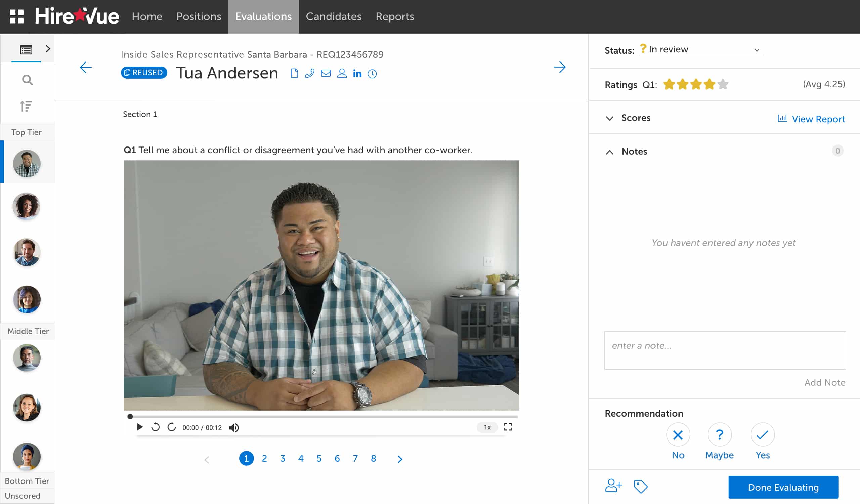Click the sort icon in the left sidebar
The height and width of the screenshot is (504, 860).
click(x=27, y=106)
